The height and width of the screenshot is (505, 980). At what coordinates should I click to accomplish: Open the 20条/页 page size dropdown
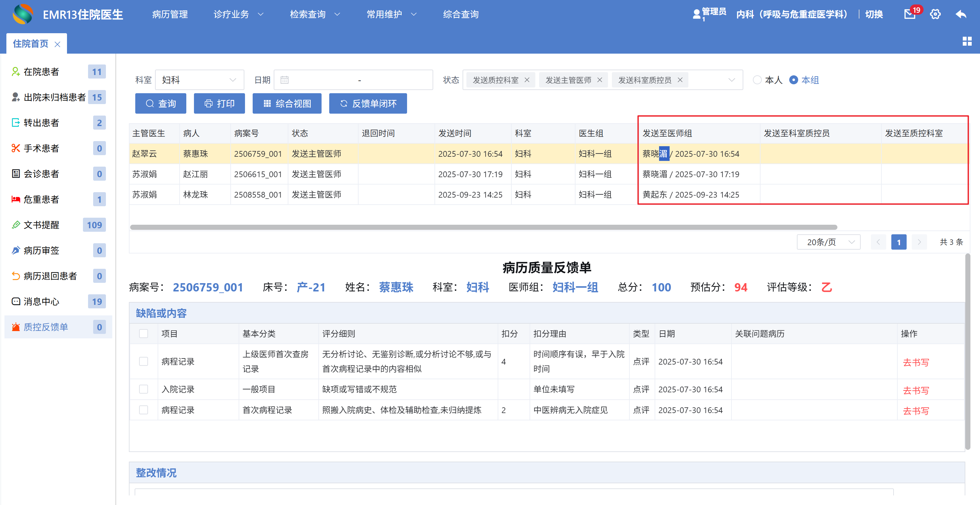pyautogui.click(x=828, y=242)
